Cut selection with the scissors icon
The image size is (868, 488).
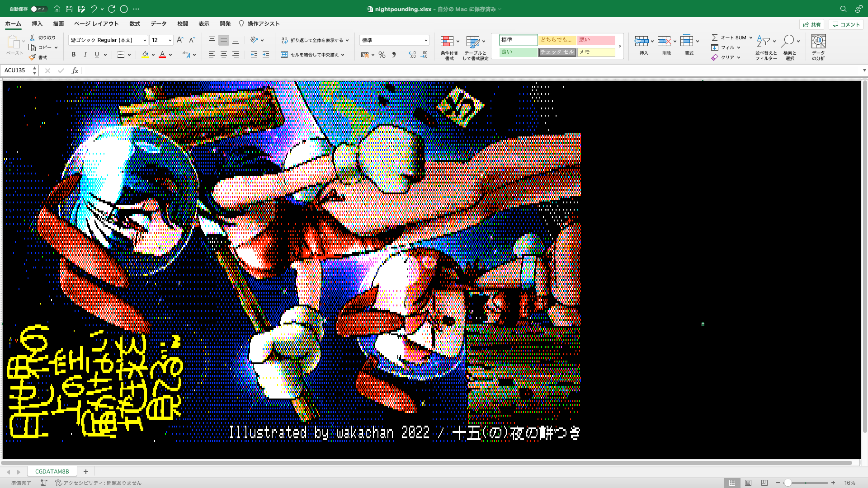(x=32, y=38)
